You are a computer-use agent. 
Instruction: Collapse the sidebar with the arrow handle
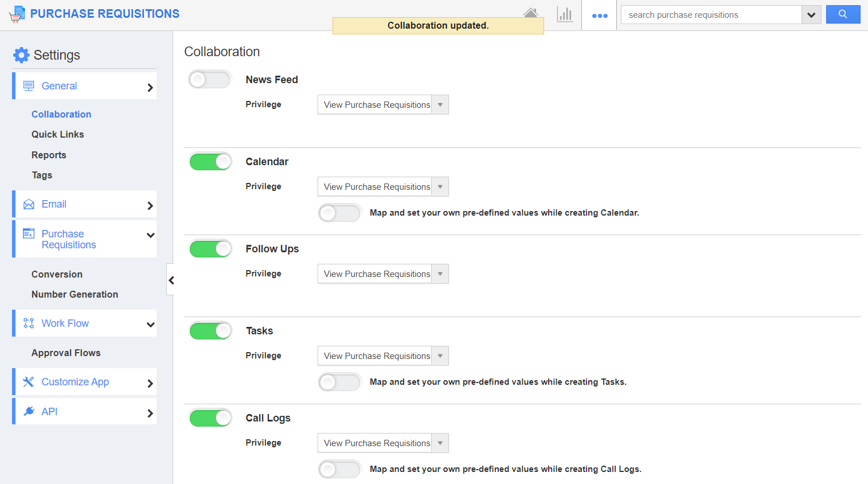coord(171,280)
